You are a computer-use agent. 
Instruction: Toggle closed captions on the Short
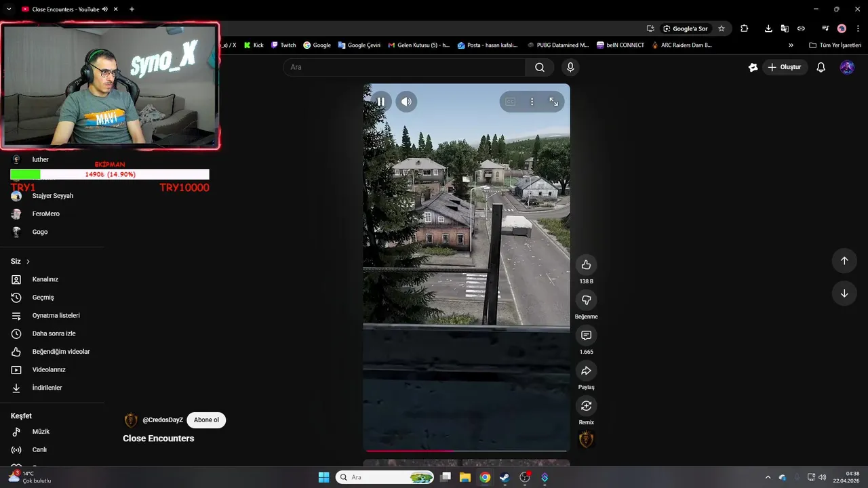click(x=510, y=102)
